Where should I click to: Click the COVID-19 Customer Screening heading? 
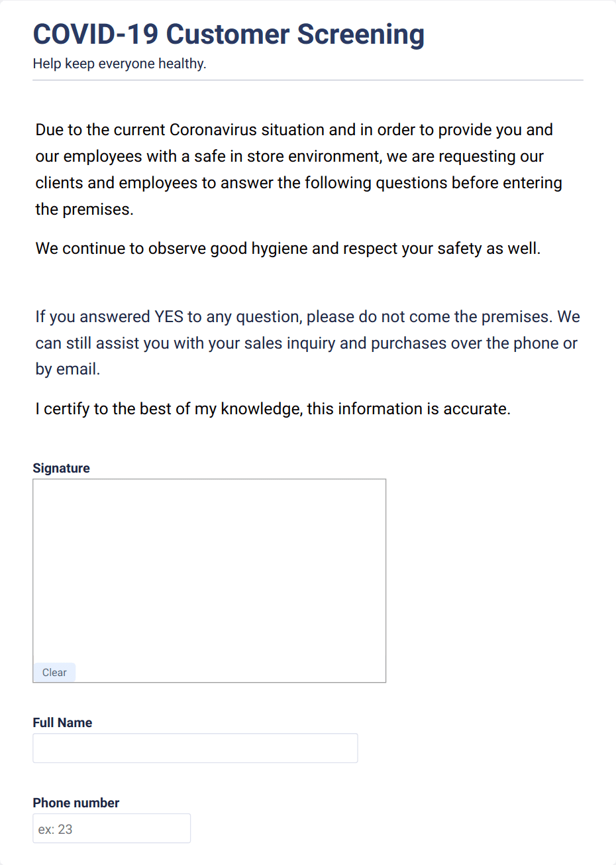point(229,34)
